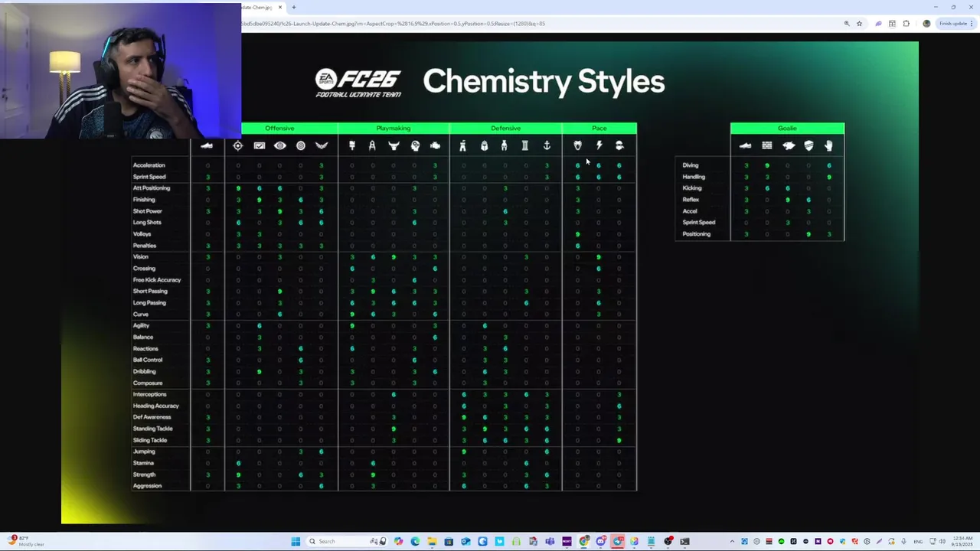Select the Defensive category header
Viewport: 980px width, 551px height.
505,128
